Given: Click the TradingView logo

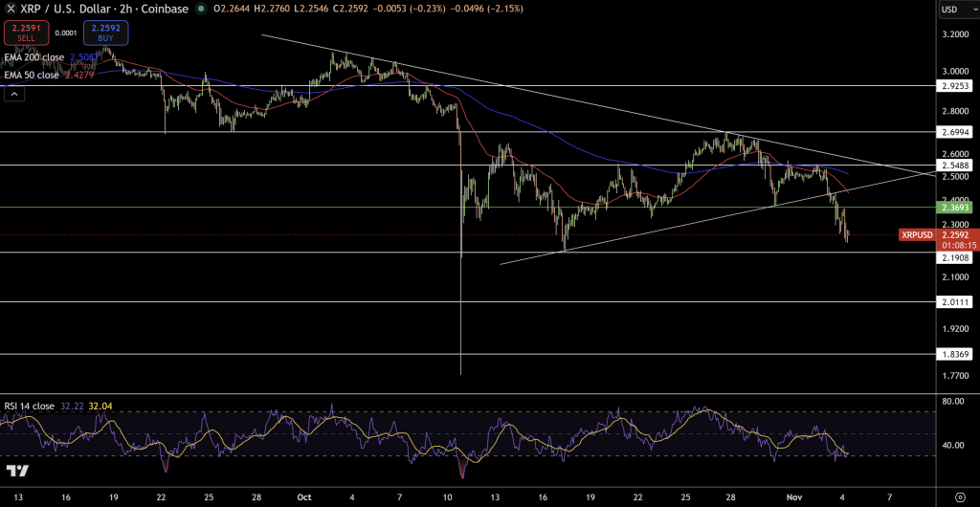Looking at the screenshot, I should point(17,471).
